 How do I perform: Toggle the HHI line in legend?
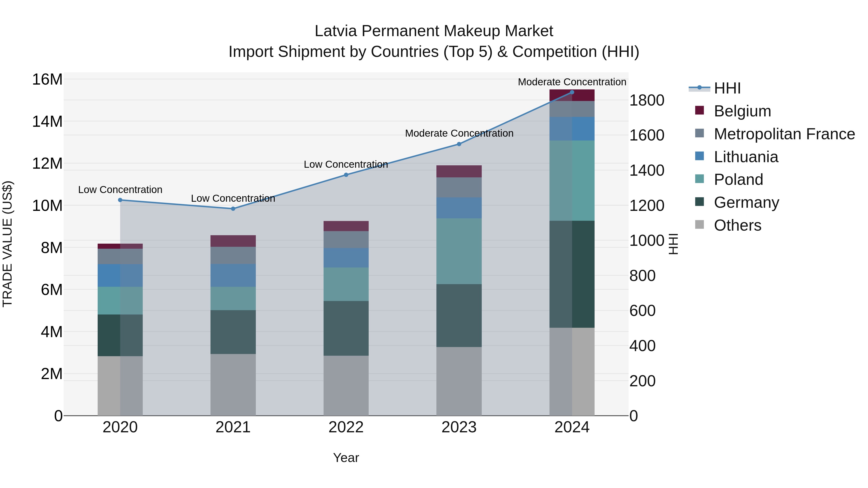(715, 88)
